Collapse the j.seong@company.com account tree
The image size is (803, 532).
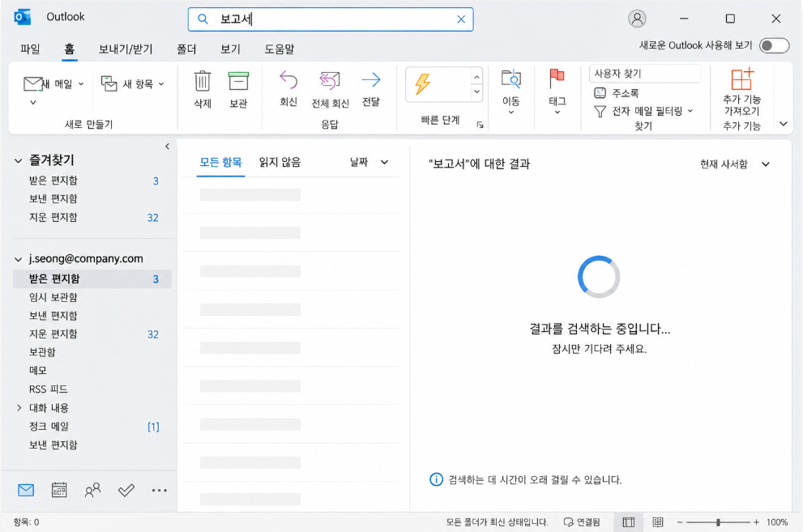tap(19, 259)
